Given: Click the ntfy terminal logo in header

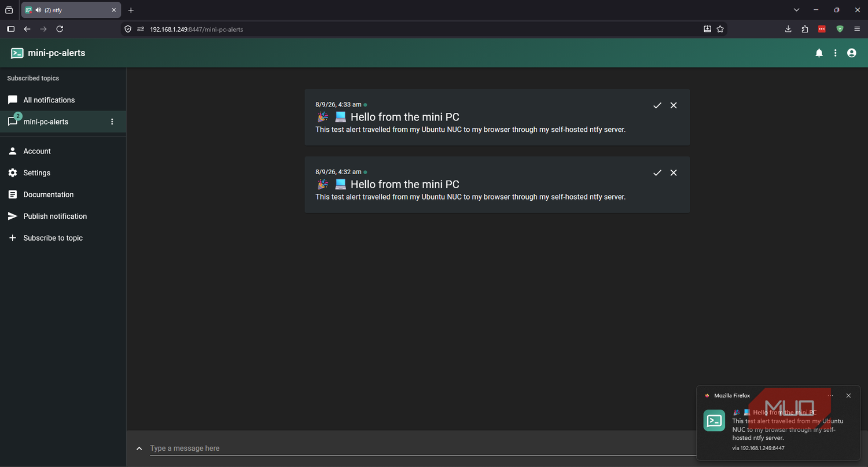Looking at the screenshot, I should 17,53.
